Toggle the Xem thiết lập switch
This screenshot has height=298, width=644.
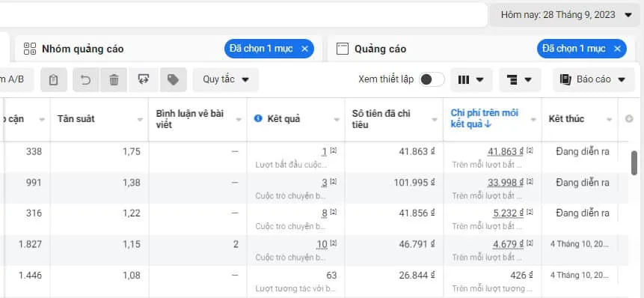click(x=432, y=79)
